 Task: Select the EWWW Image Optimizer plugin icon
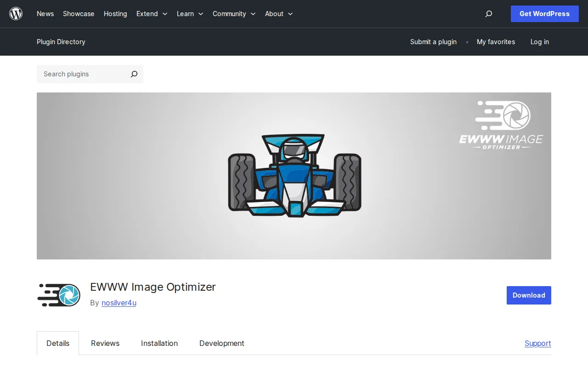tap(58, 295)
